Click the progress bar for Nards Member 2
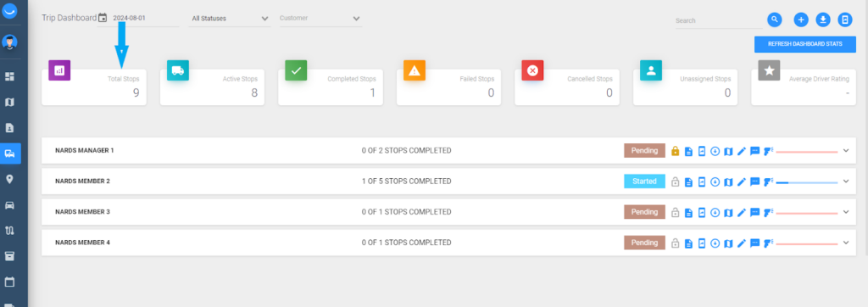The width and height of the screenshot is (868, 307). tap(807, 182)
